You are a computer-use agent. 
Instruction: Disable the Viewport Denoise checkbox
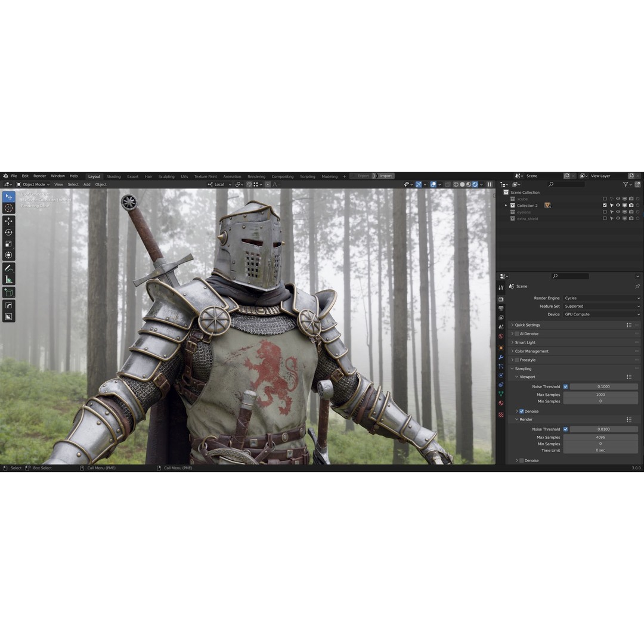522,411
